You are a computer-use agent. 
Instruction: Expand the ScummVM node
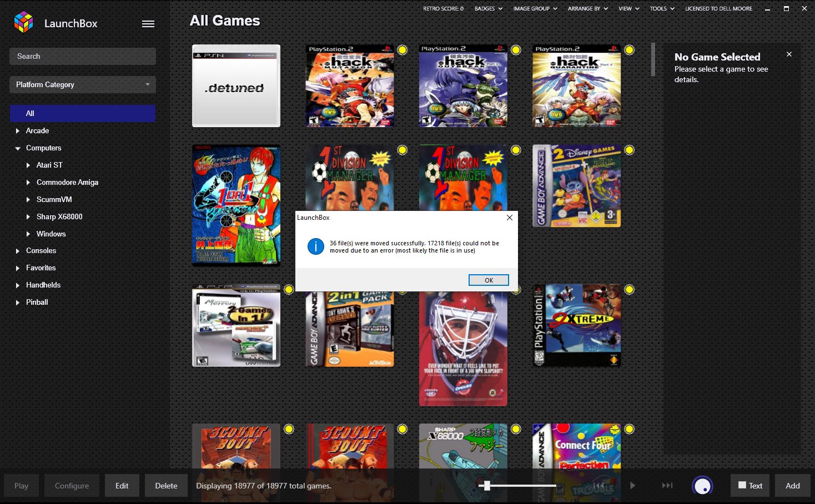click(x=28, y=200)
